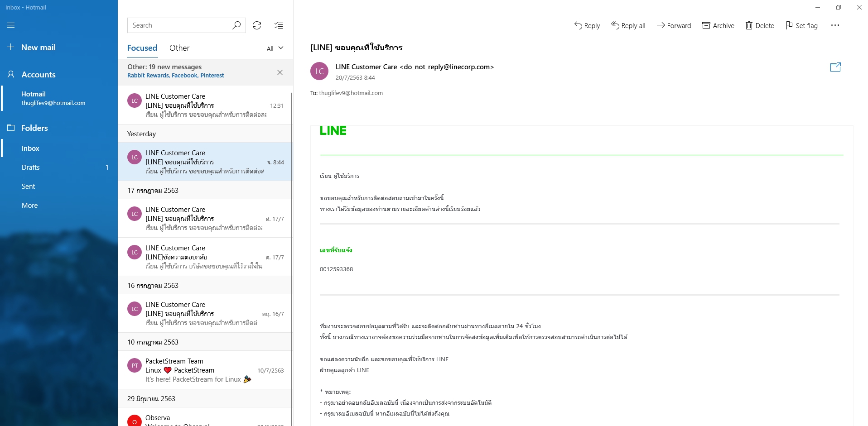Viewport: 868px width, 426px height.
Task: Click recipient thuglifev9@hotmail.com
Action: [351, 93]
